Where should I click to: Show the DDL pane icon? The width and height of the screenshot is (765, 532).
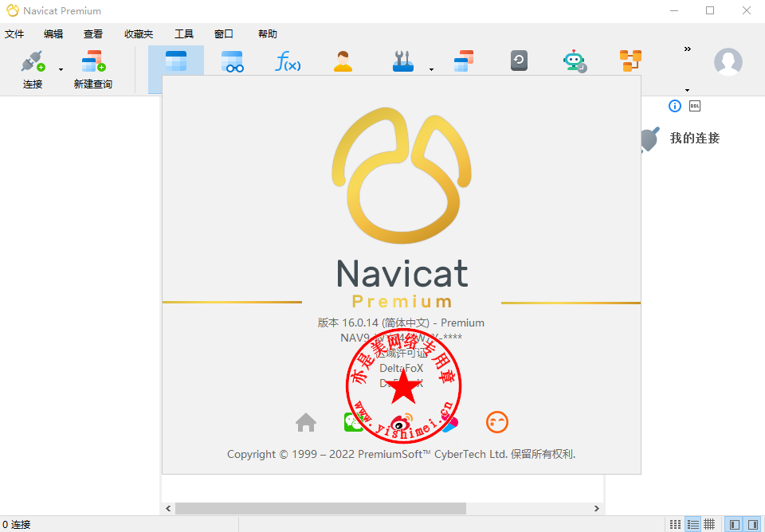point(695,106)
